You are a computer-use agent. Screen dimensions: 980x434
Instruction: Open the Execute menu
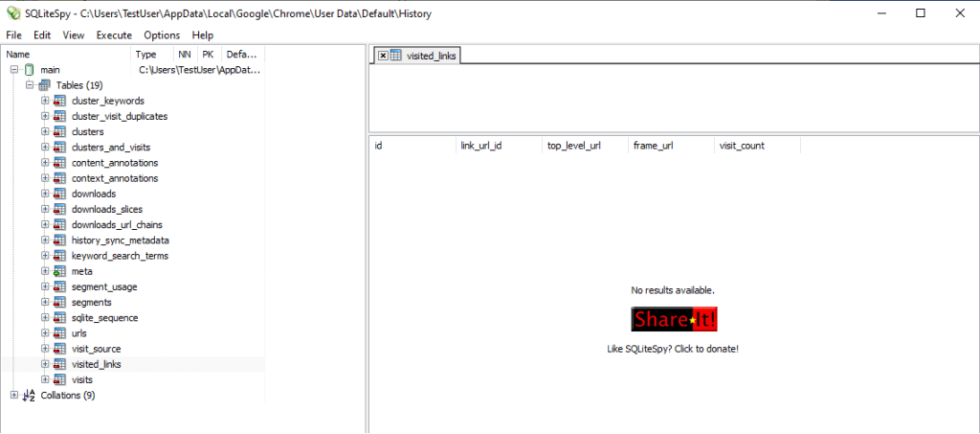click(x=114, y=34)
